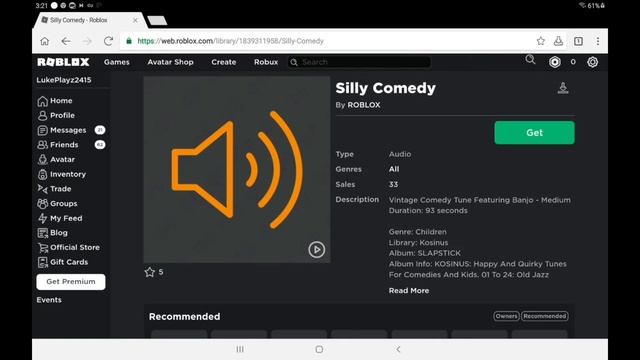The height and width of the screenshot is (360, 640).
Task: Select the Owners filter button
Action: click(506, 316)
